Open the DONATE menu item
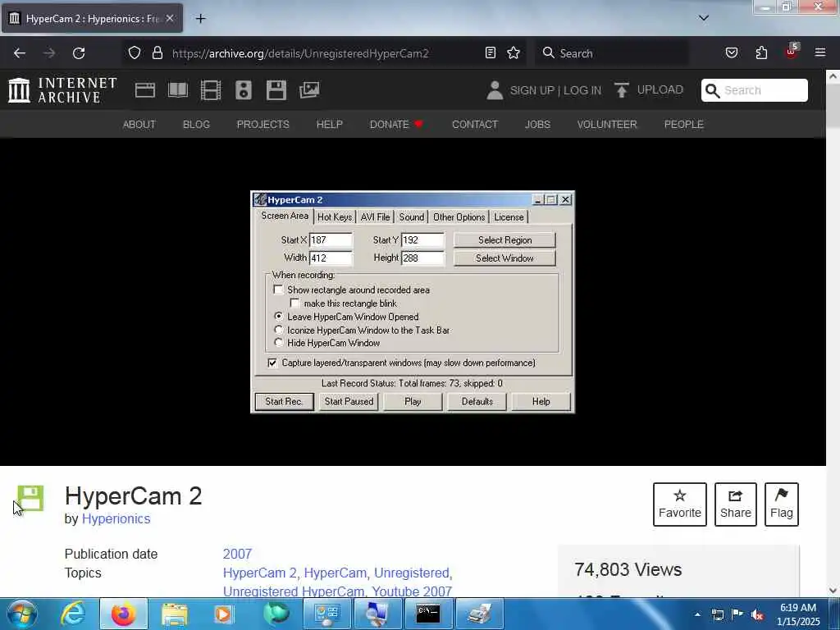This screenshot has width=840, height=630. 396,125
